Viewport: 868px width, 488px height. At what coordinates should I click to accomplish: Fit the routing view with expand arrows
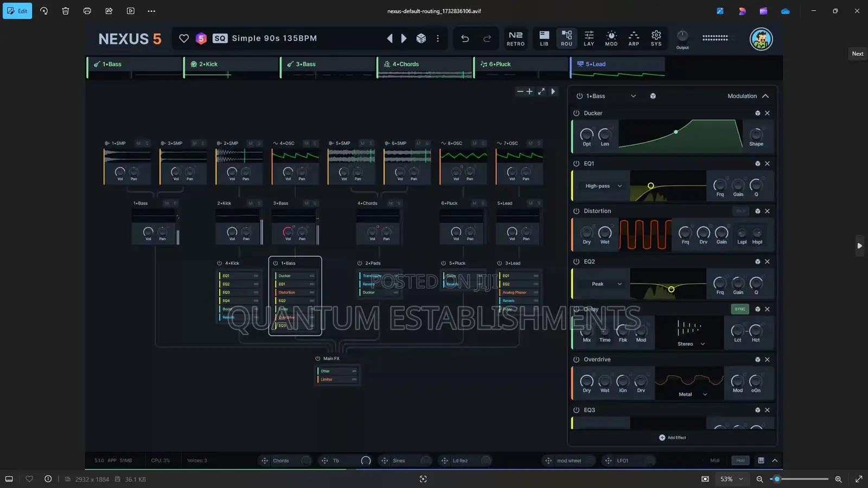(541, 92)
